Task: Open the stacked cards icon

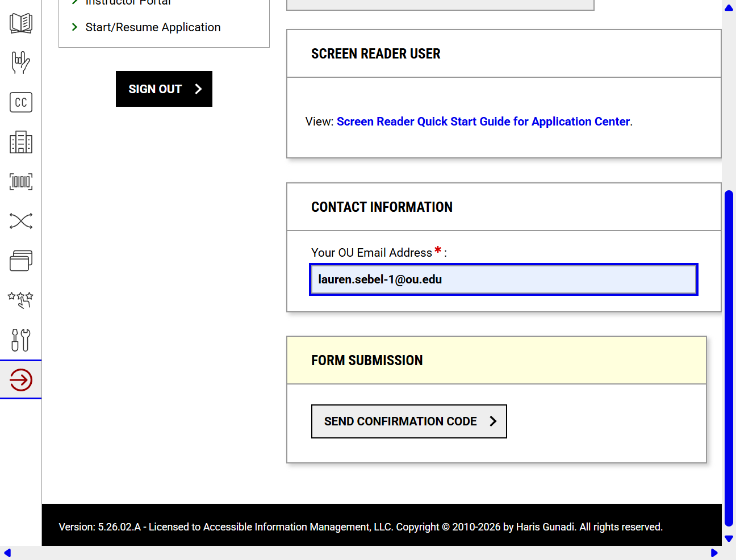Action: point(21,261)
